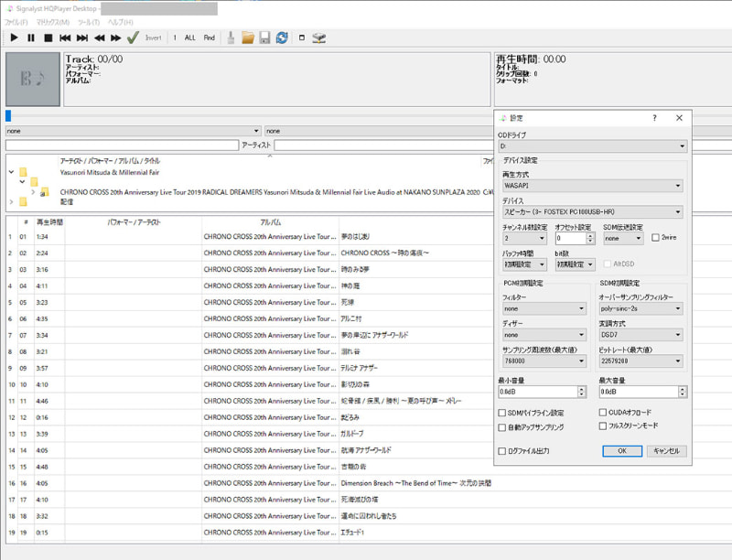Skip to the previous track
This screenshot has height=560, width=732.
(65, 38)
